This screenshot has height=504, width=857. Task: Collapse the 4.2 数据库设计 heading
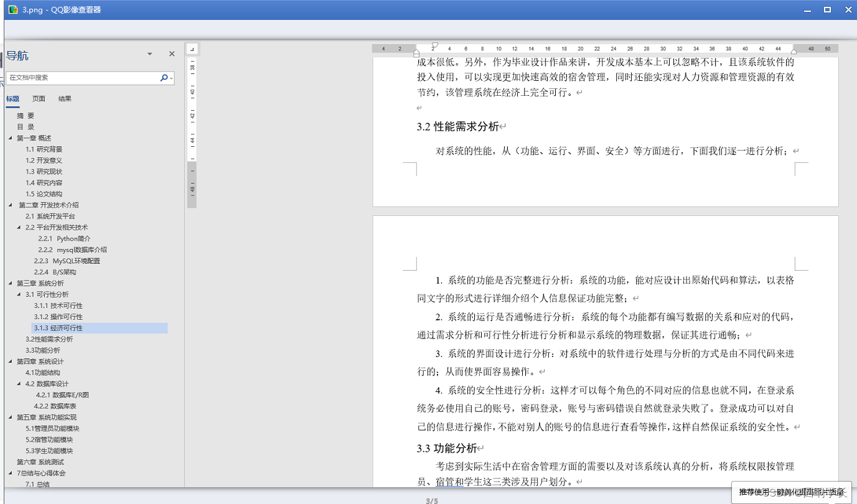(19, 384)
